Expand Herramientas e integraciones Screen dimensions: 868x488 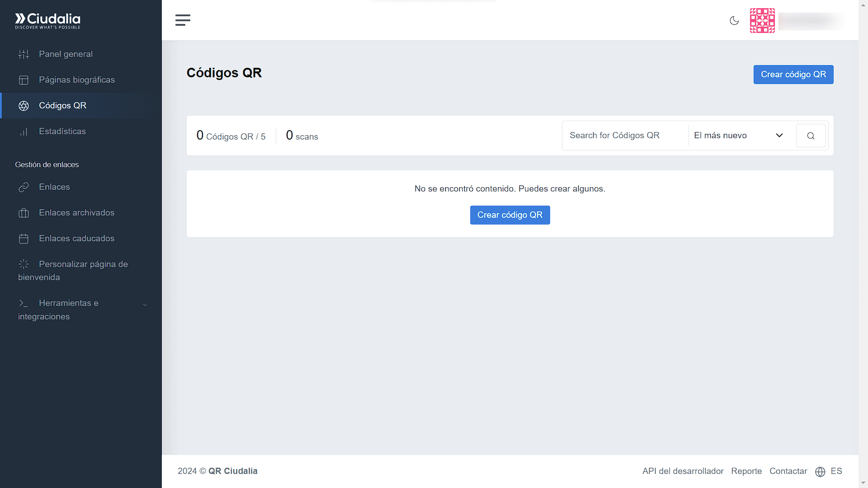click(69, 310)
